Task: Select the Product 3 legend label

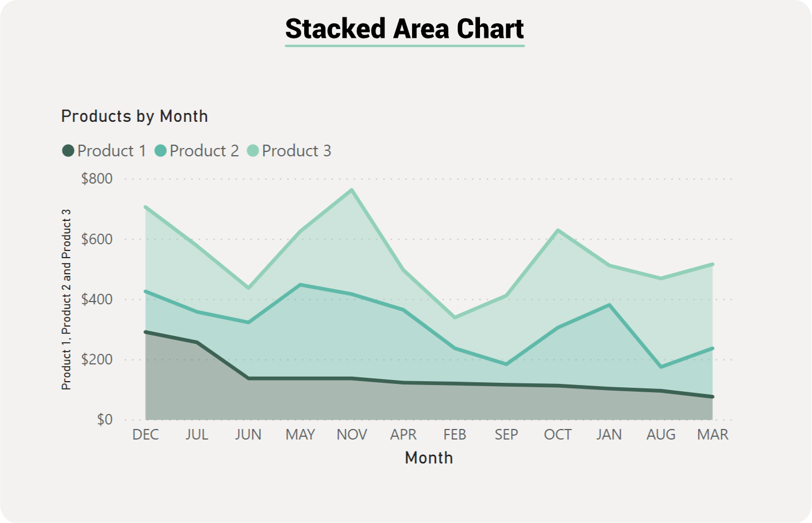Action: [x=296, y=151]
